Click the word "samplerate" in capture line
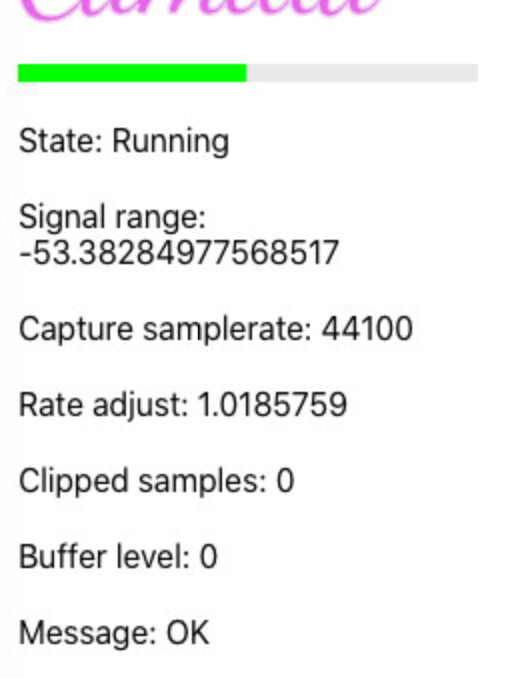The height and width of the screenshot is (678, 524). 227,330
